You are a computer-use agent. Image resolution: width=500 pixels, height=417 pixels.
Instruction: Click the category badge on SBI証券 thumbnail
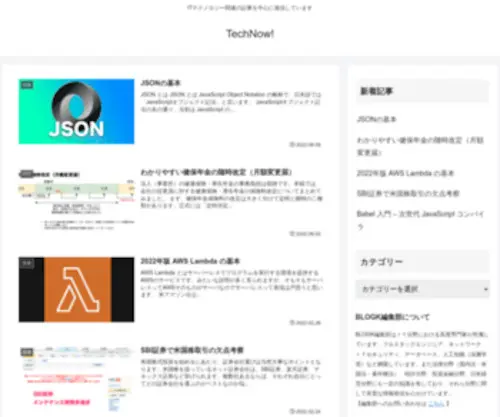coord(27,352)
